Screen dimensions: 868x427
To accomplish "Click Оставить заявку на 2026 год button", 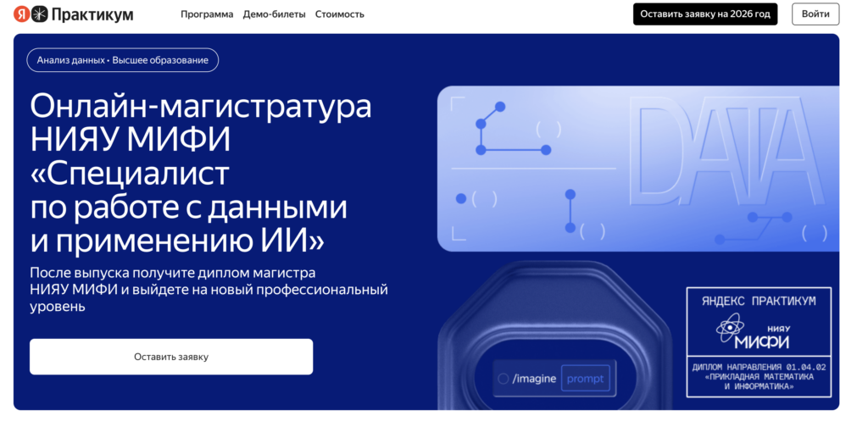I will coord(705,14).
